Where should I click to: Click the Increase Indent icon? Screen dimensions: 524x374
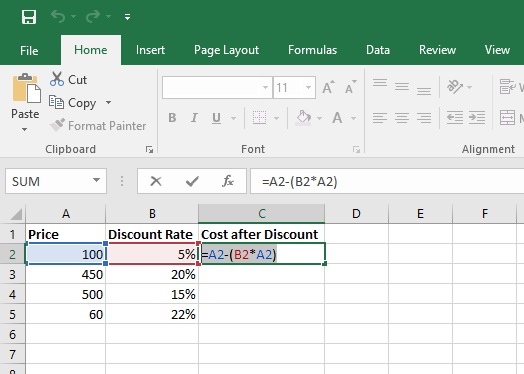[477, 118]
